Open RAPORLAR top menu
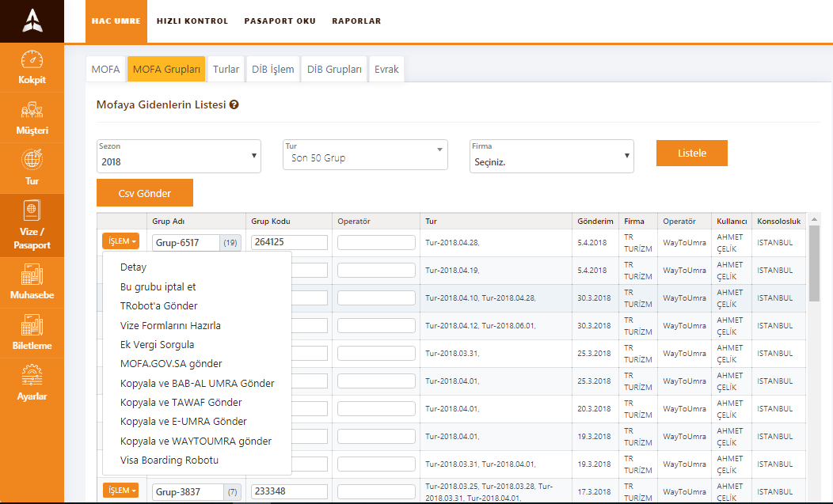833x504 pixels. pos(356,21)
